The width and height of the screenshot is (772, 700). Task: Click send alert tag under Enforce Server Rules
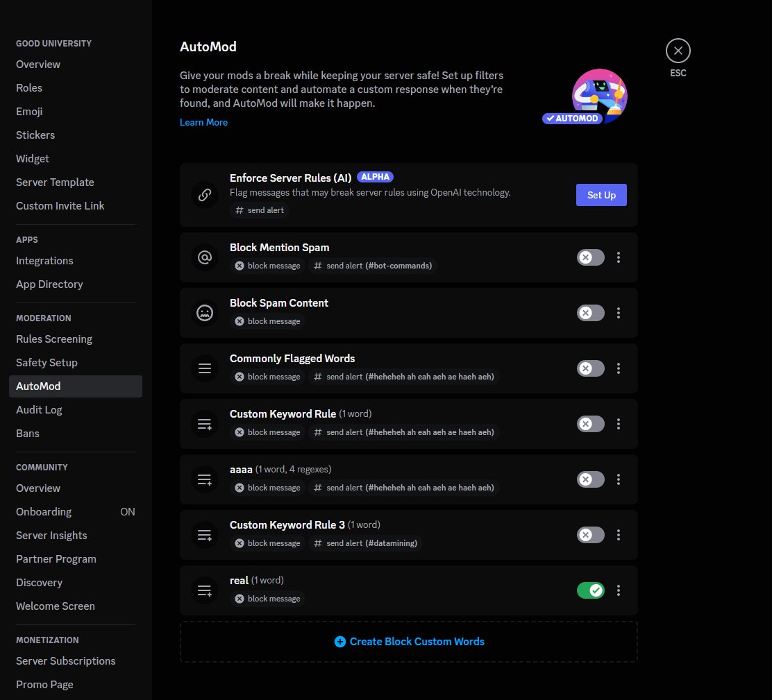(260, 210)
